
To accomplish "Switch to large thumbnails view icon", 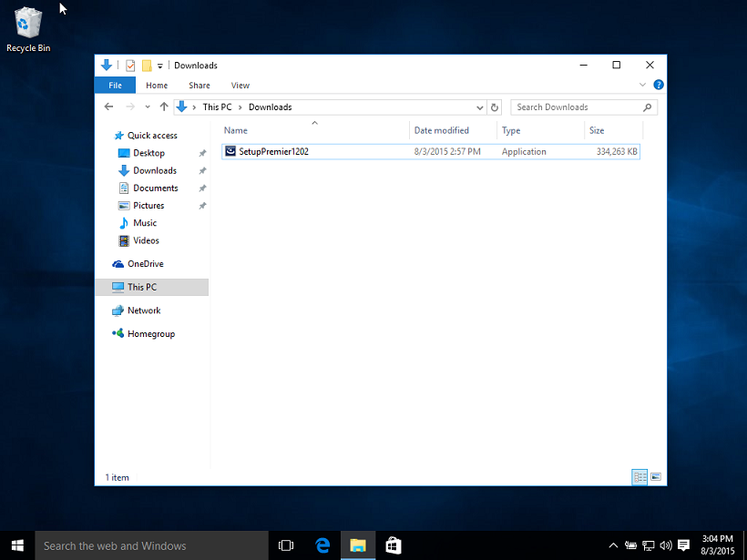I will point(656,476).
